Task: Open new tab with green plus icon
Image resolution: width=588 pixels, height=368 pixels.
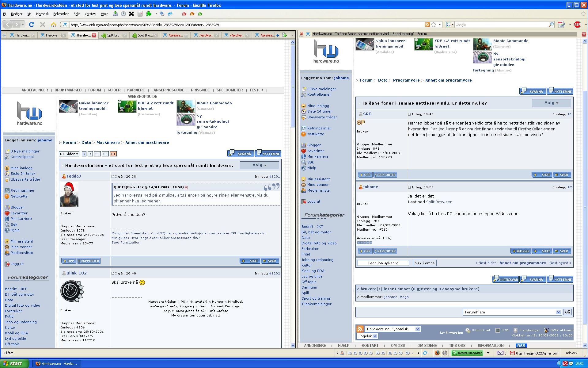Action: [285, 35]
